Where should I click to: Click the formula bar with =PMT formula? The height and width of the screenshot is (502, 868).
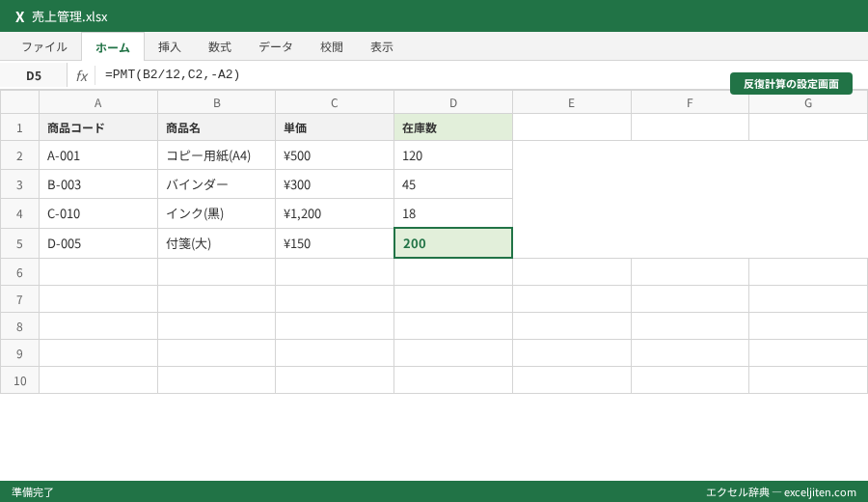[x=410, y=74]
